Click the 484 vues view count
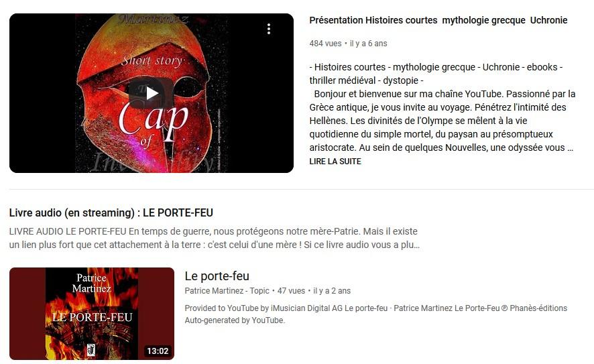Image resolution: width=594 pixels, height=364 pixels. (325, 44)
